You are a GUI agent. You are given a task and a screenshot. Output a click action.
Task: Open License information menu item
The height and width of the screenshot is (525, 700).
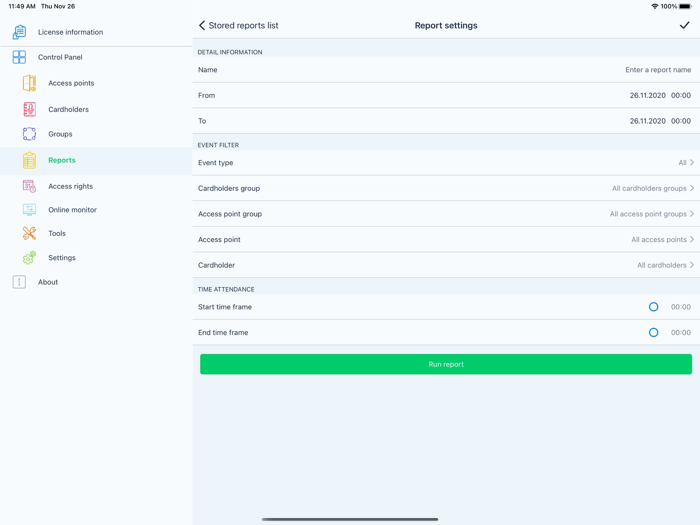[71, 32]
